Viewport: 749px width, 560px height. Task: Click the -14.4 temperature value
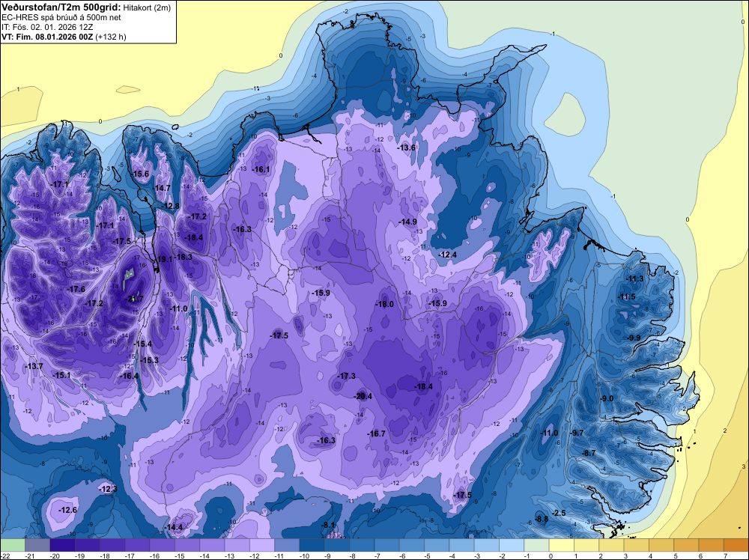click(174, 528)
